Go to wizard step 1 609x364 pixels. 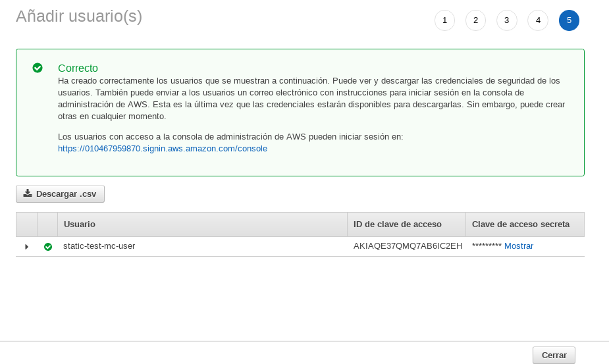(x=444, y=20)
